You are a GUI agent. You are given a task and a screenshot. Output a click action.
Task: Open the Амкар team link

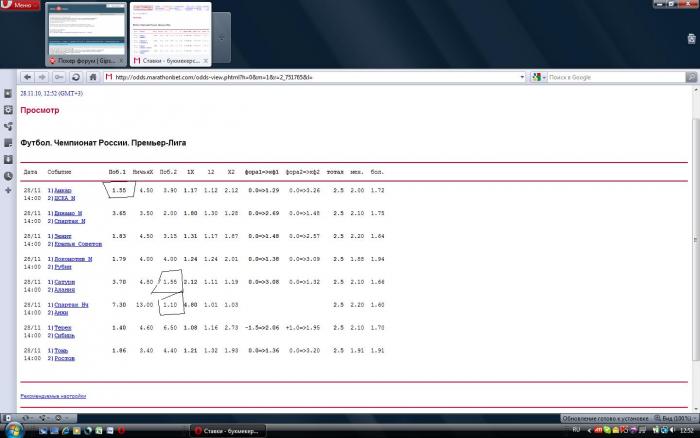pyautogui.click(x=63, y=191)
